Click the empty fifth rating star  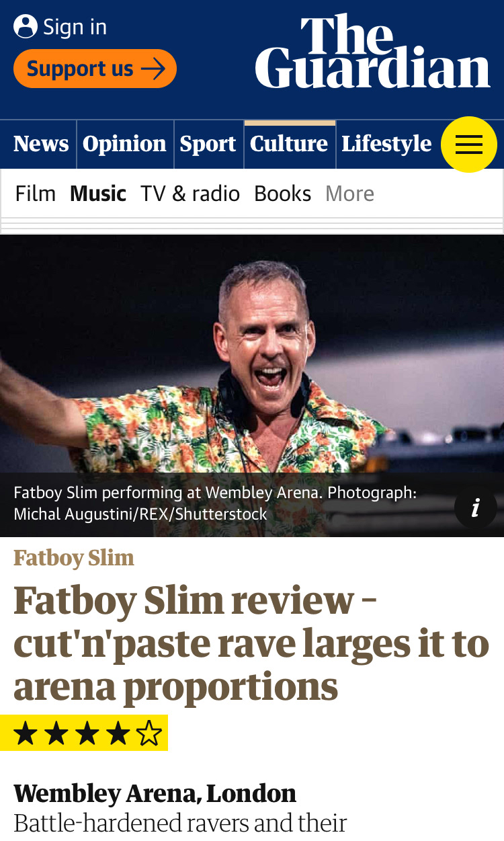click(x=149, y=733)
